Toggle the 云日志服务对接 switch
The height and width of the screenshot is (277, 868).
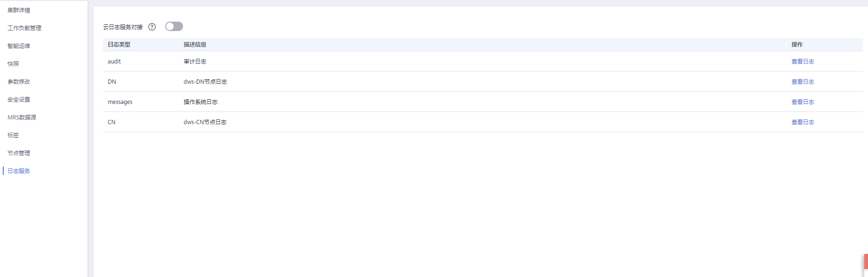[174, 26]
